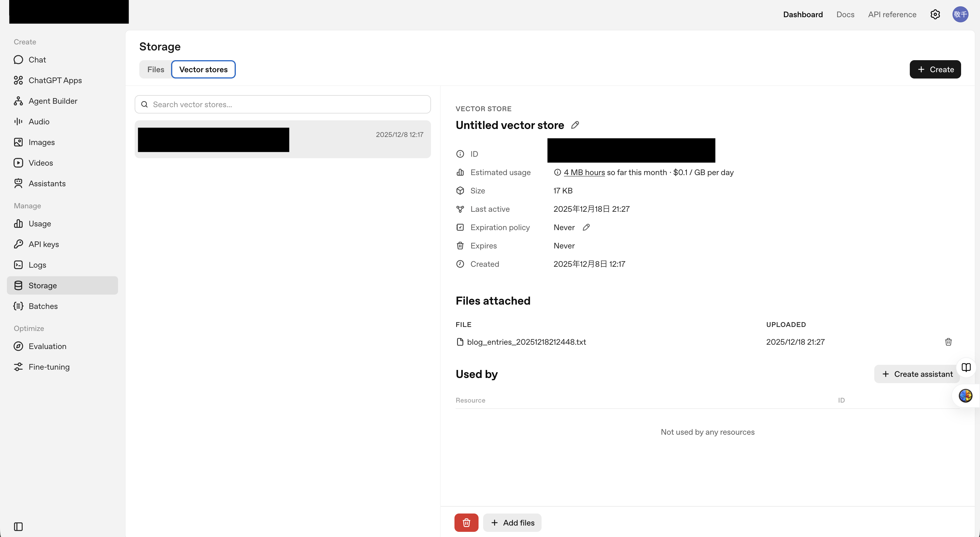Open API reference in top navigation

892,14
